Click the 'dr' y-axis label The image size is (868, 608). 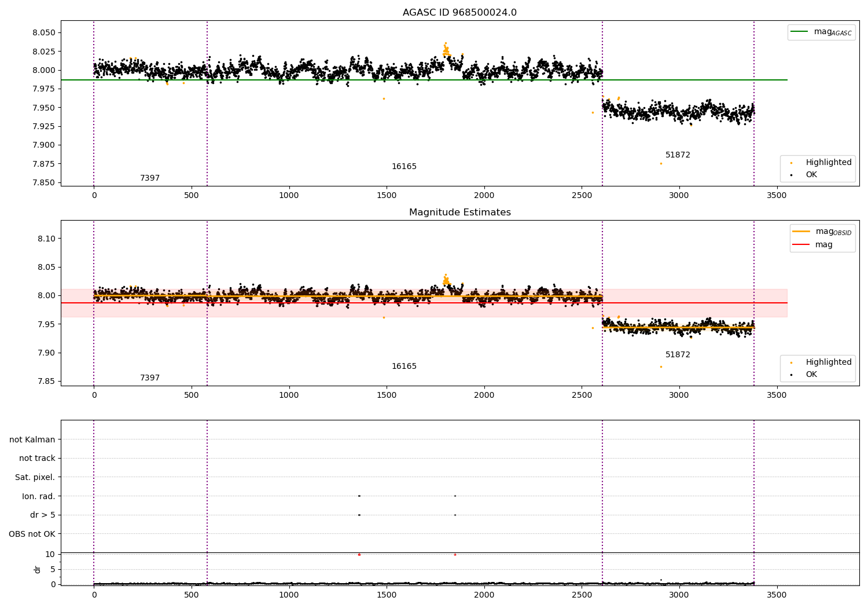pyautogui.click(x=38, y=569)
